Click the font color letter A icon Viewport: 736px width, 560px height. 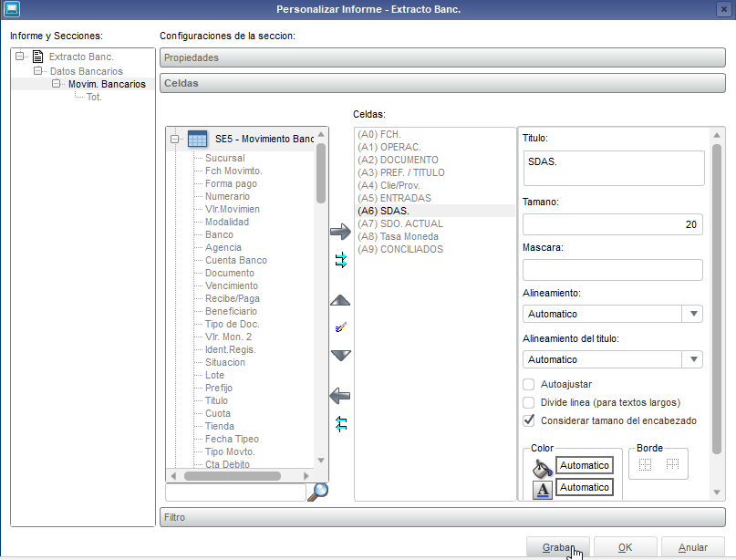coord(542,490)
